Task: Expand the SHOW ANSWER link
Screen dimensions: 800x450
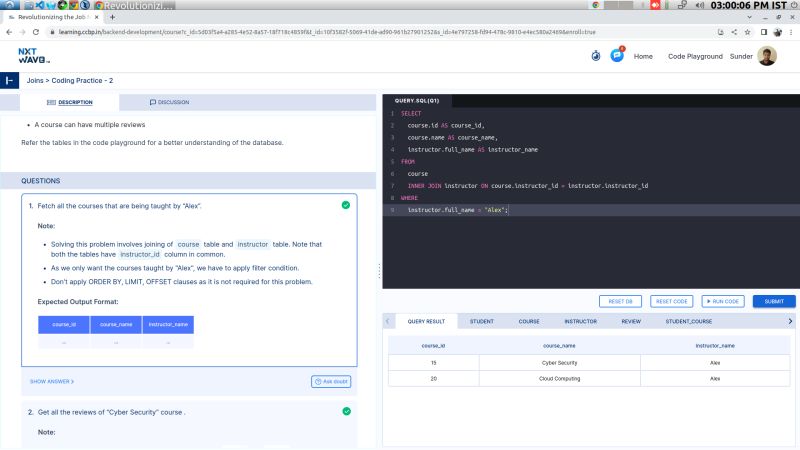Action: [x=52, y=381]
